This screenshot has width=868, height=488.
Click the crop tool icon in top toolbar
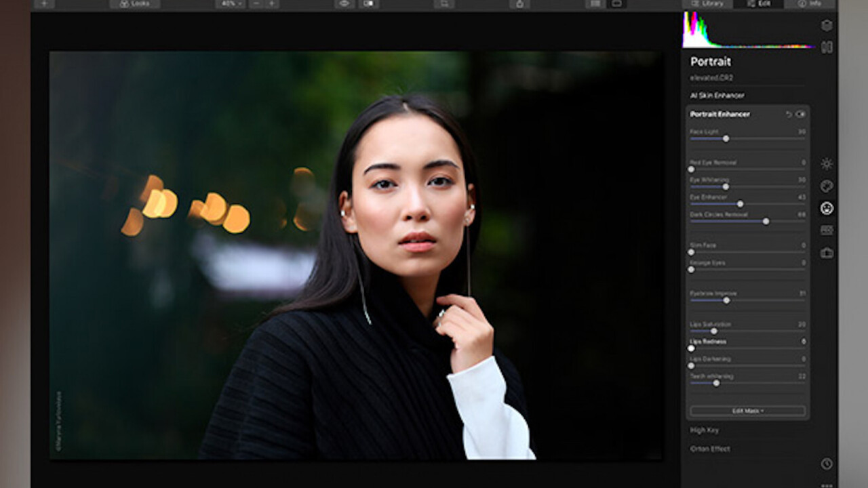pos(443,3)
